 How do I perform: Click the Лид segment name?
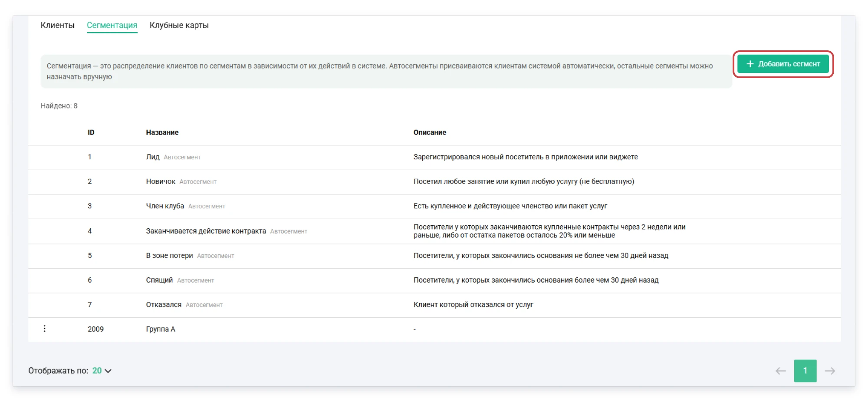pos(152,157)
